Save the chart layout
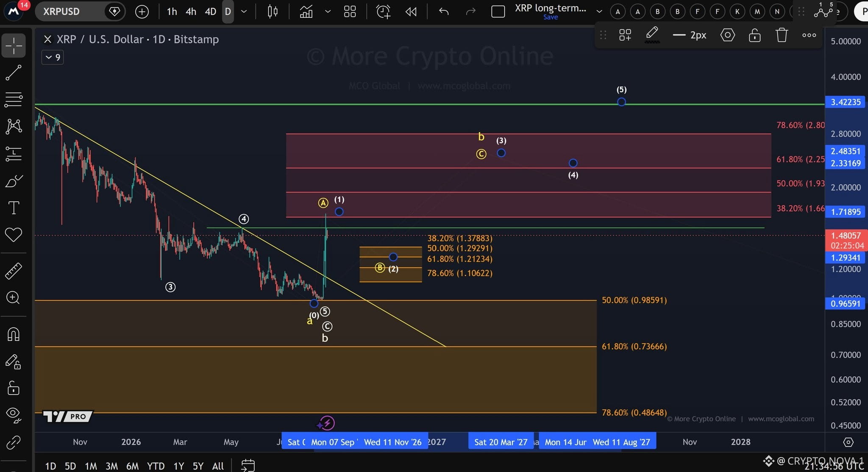 click(551, 17)
